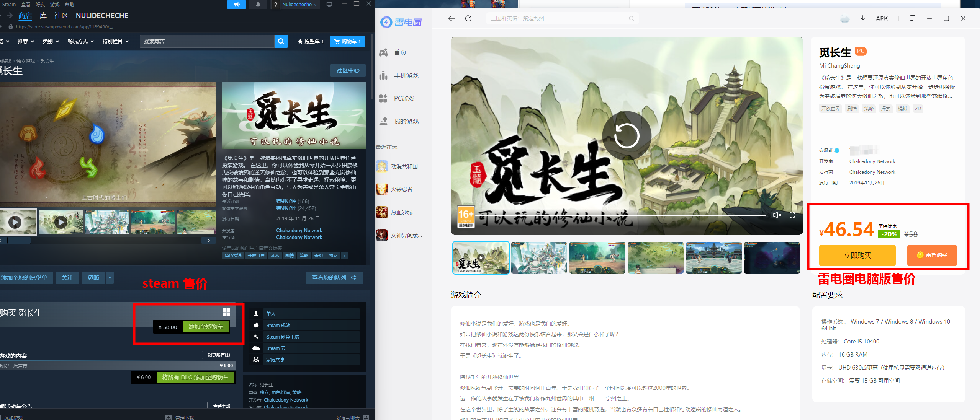Click the QQ group icon next to 交流群

(x=837, y=150)
